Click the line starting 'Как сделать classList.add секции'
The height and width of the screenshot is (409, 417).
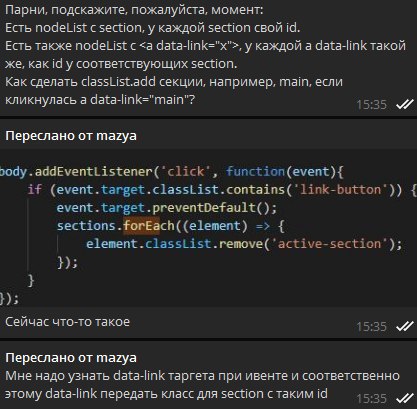click(x=174, y=82)
